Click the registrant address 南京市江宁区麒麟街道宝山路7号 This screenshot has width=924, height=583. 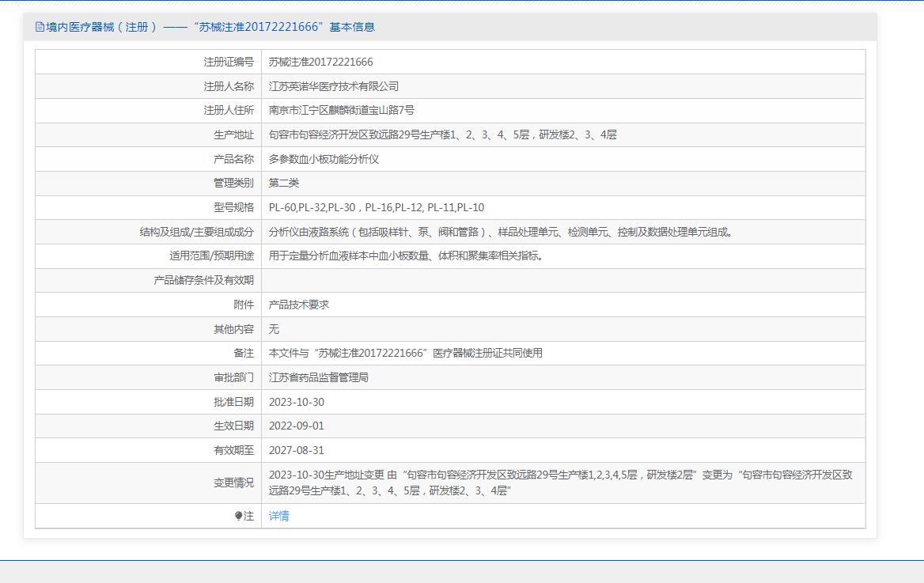tap(341, 111)
